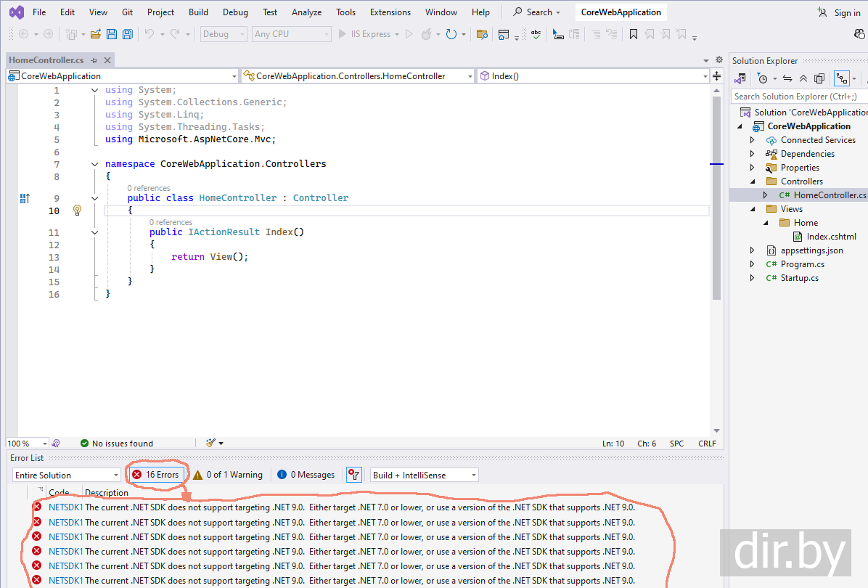Open the Build + IntelliSense dropdown

425,475
